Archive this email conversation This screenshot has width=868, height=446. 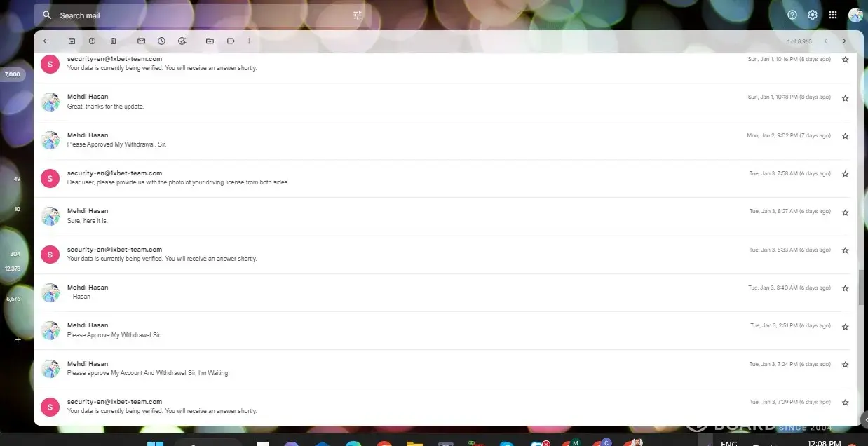(x=72, y=41)
